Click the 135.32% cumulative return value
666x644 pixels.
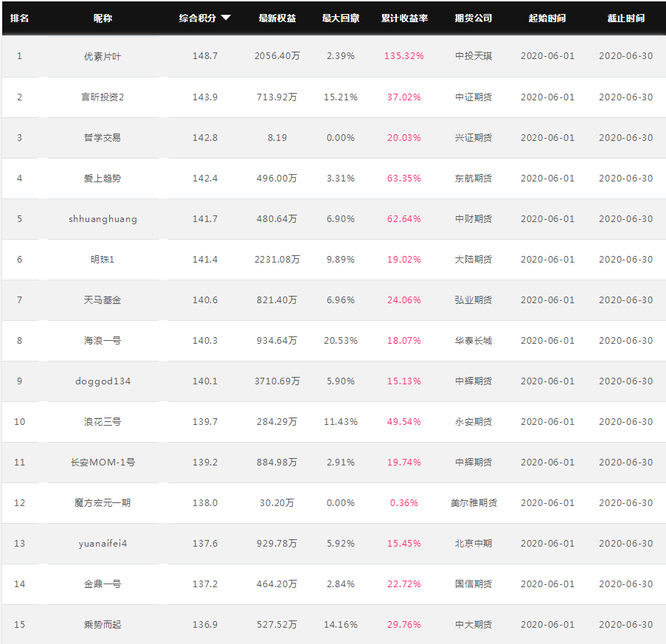point(404,56)
